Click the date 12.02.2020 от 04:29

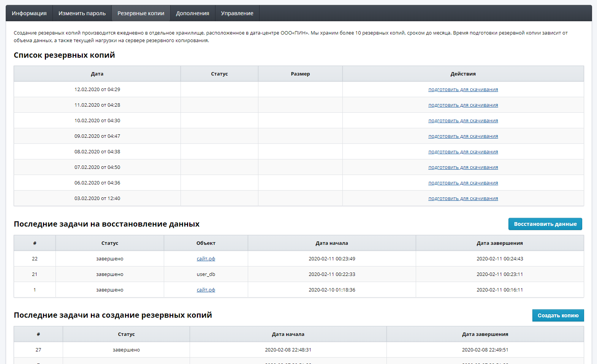point(97,90)
